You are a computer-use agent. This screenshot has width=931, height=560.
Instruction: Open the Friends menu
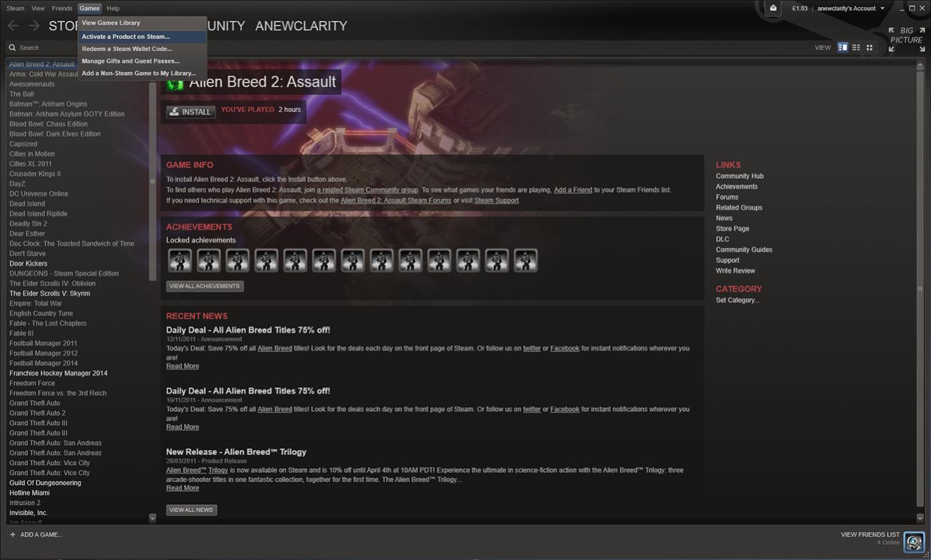pyautogui.click(x=62, y=9)
